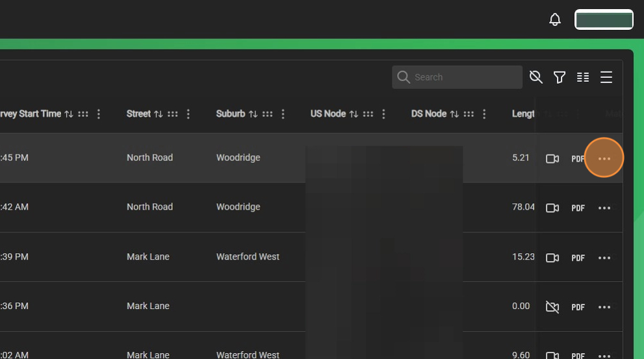Screen dimensions: 644x359
Task: Play video for the 5.21 length row
Action: click(x=552, y=158)
